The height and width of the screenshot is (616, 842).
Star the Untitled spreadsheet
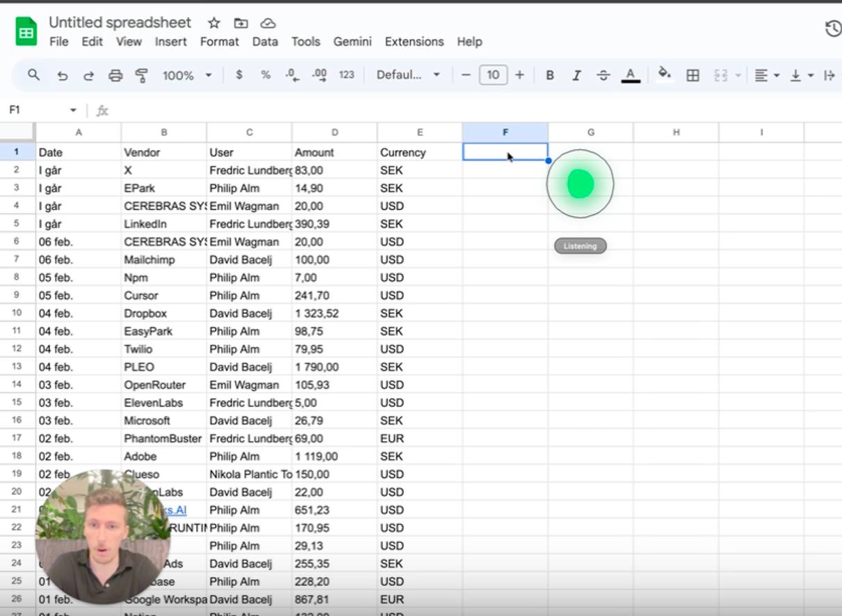(214, 23)
